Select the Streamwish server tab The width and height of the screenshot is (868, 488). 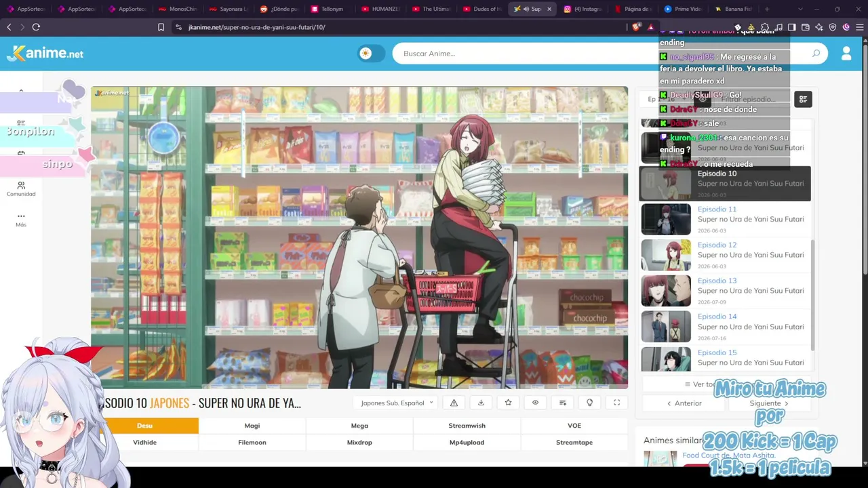click(467, 426)
